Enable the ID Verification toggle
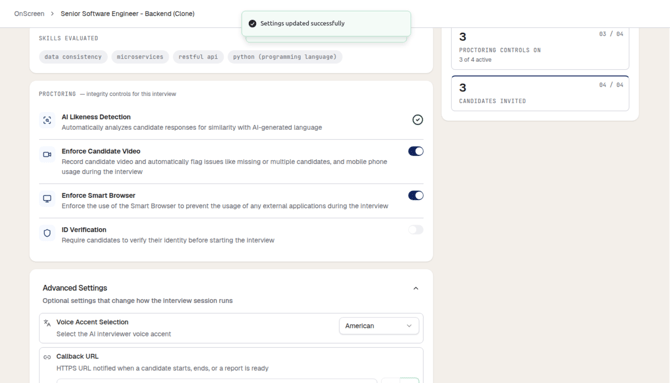Screen dimensions: 670x383 [x=416, y=230]
